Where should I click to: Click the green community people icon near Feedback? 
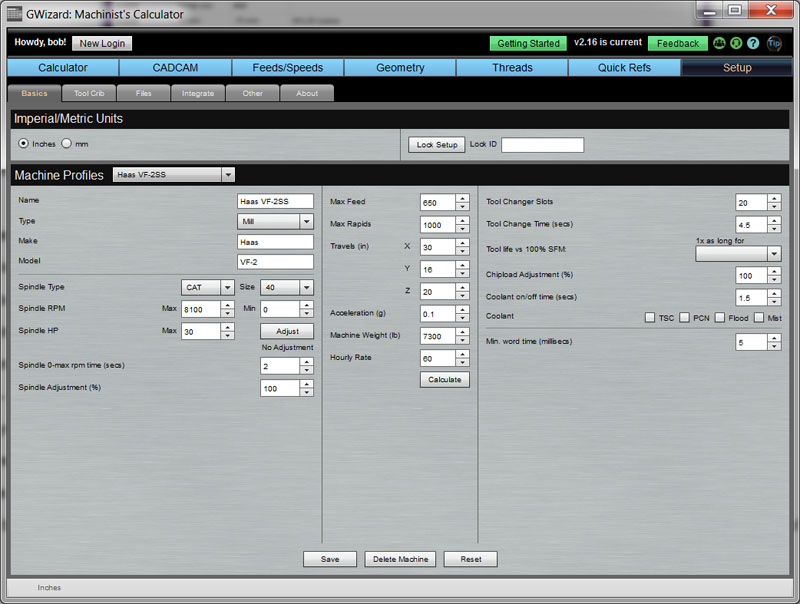(719, 44)
